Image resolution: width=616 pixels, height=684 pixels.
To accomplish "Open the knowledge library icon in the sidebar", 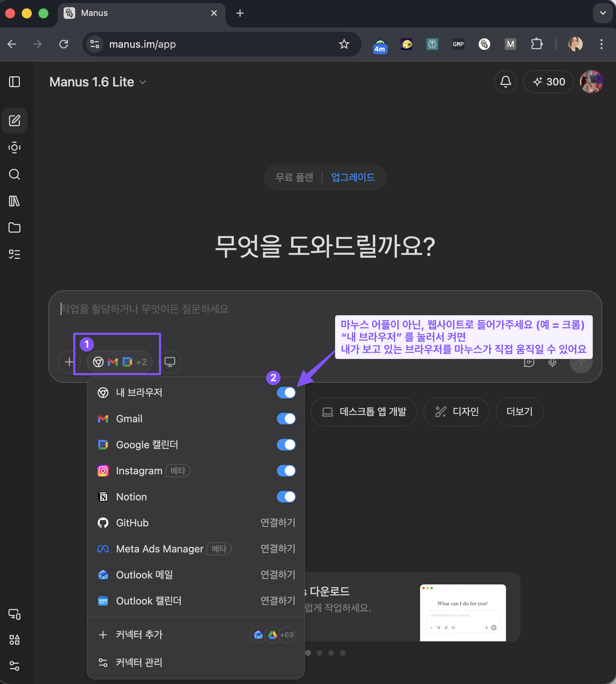I will pos(14,201).
